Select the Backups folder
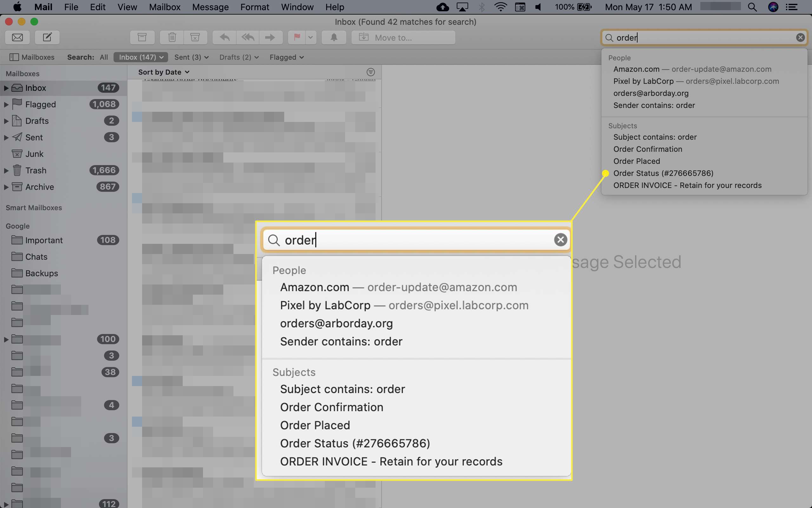 point(63,273)
